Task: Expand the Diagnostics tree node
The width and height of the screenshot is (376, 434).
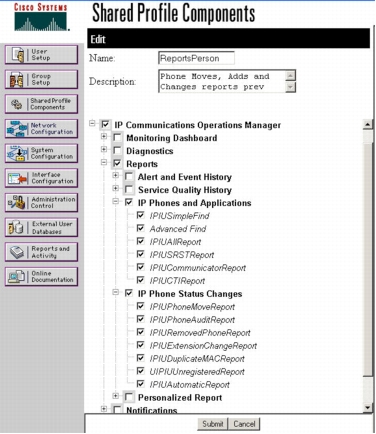Action: coord(104,150)
